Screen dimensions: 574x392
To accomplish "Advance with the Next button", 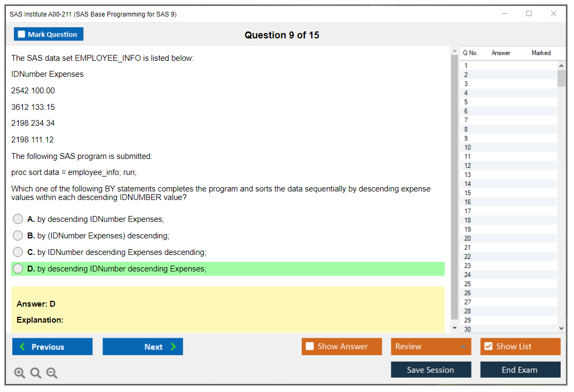I will click(143, 347).
